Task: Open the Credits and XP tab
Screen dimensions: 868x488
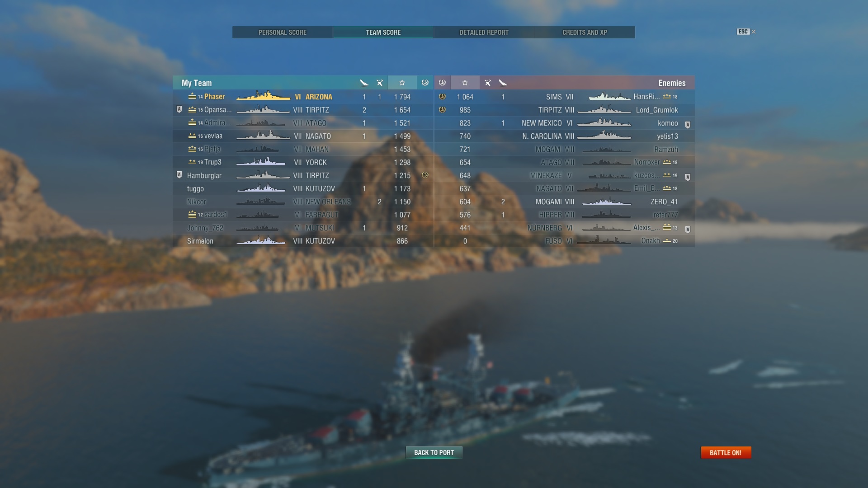Action: (585, 32)
